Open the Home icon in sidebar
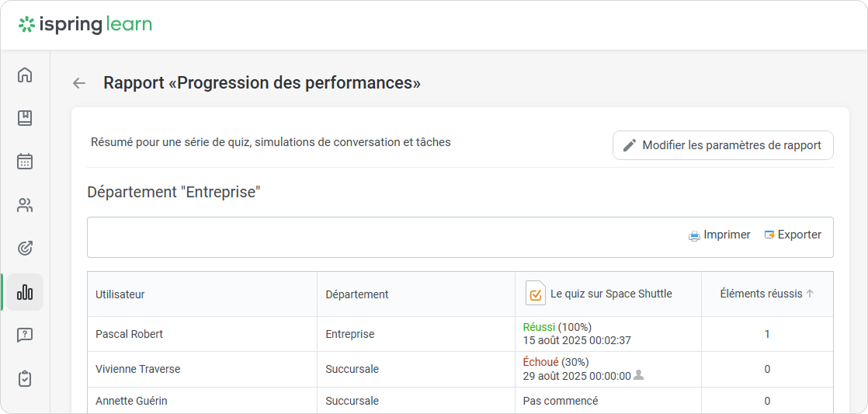This screenshot has width=868, height=414. 25,75
